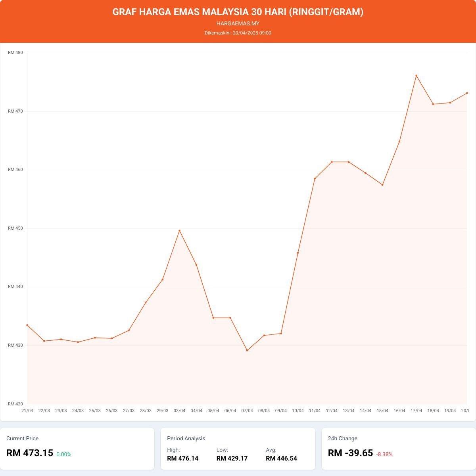Click the Avg value RM 446.54

click(x=281, y=459)
